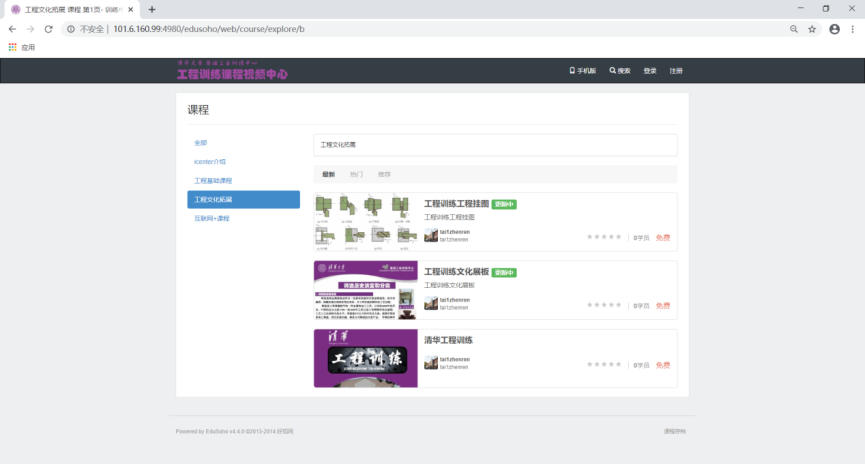This screenshot has height=464, width=865.
Task: Close the 工程文化拓展 browser tab
Action: [131, 9]
